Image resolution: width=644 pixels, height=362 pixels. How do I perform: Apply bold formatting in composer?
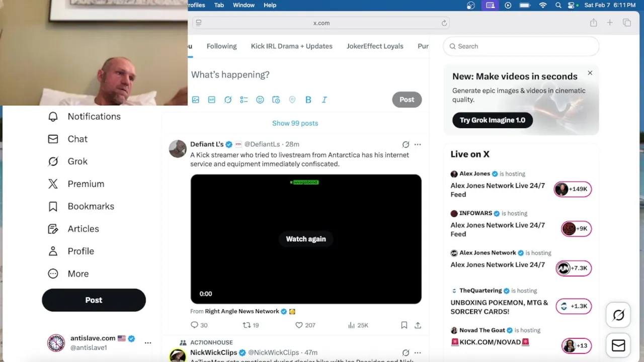point(308,100)
